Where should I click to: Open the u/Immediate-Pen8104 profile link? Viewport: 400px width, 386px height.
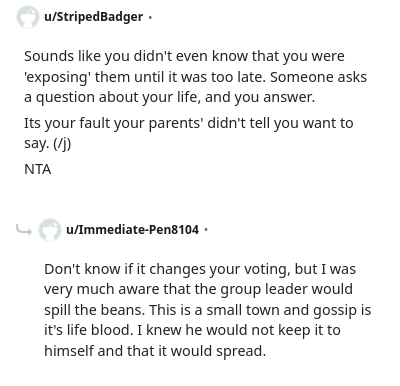coord(132,230)
